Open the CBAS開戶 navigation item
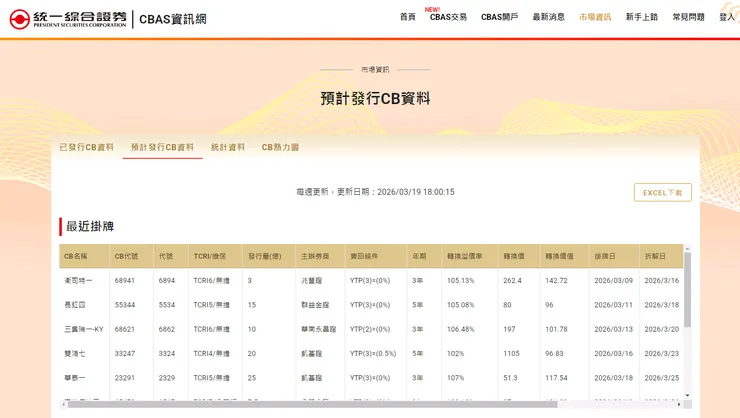 499,17
